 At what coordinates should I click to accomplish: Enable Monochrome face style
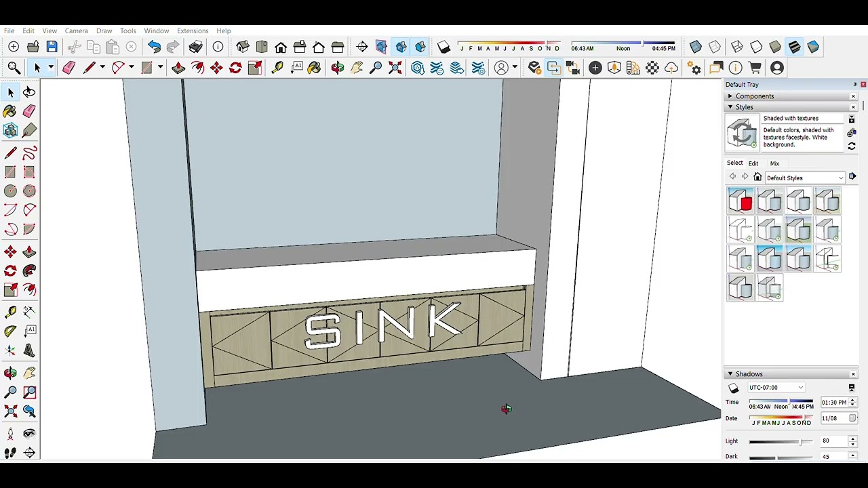pos(813,47)
